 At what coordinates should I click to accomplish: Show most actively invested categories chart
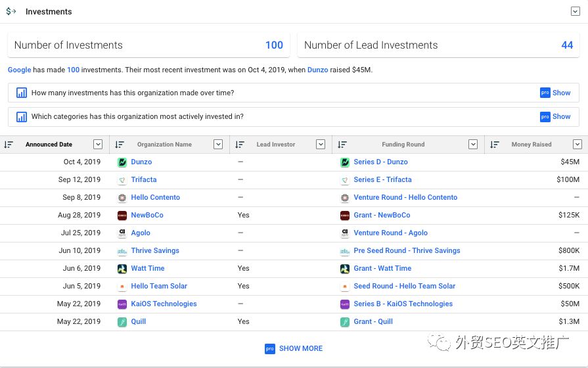point(555,116)
